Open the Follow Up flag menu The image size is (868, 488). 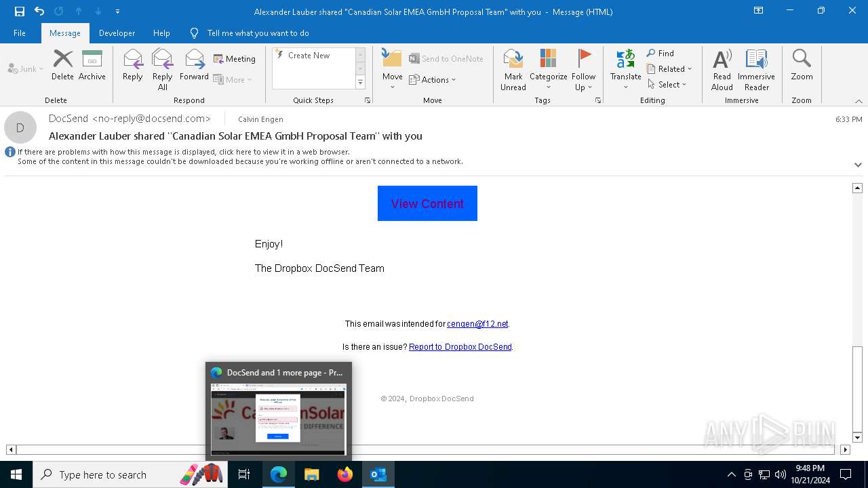pyautogui.click(x=583, y=70)
